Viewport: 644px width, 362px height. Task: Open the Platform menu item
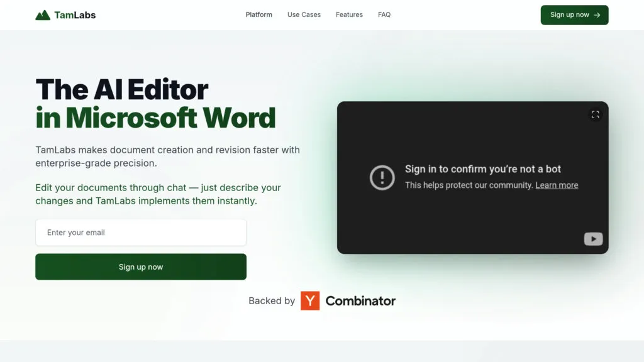[258, 15]
